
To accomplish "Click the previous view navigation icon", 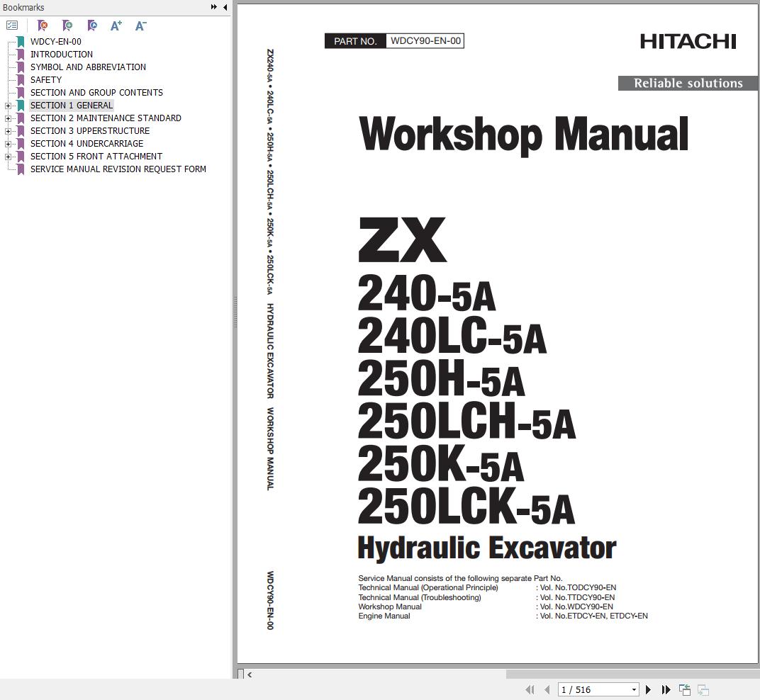I will 684,689.
